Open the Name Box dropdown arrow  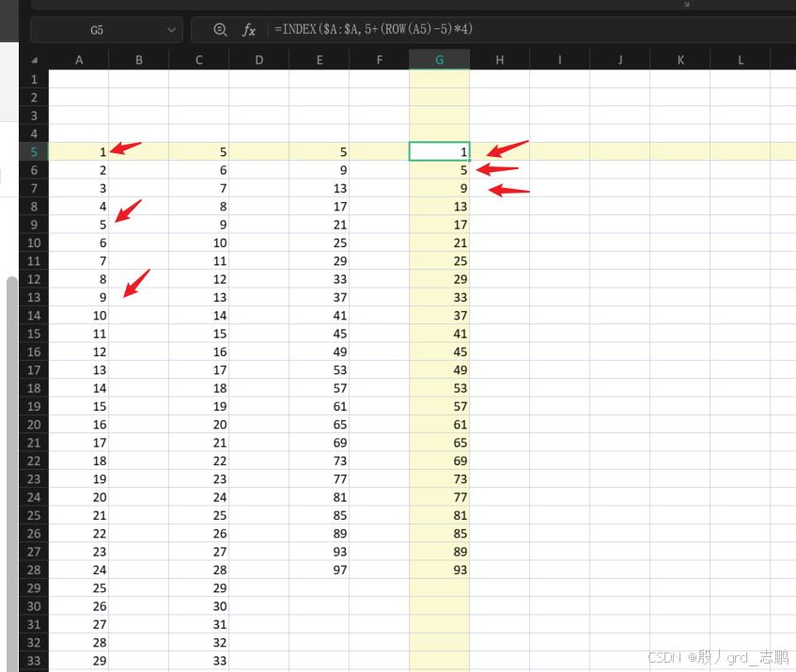pos(172,30)
